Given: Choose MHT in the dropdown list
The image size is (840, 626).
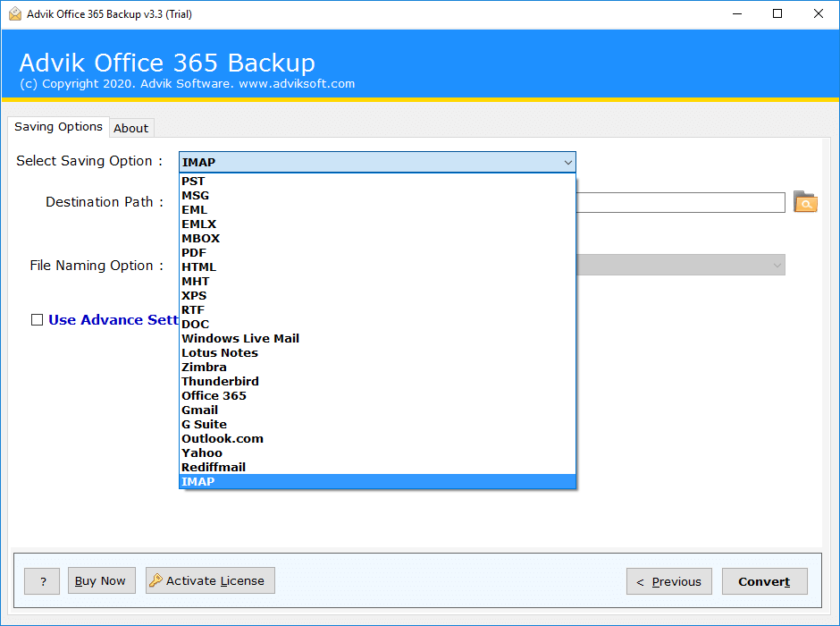Looking at the screenshot, I should [x=377, y=282].
